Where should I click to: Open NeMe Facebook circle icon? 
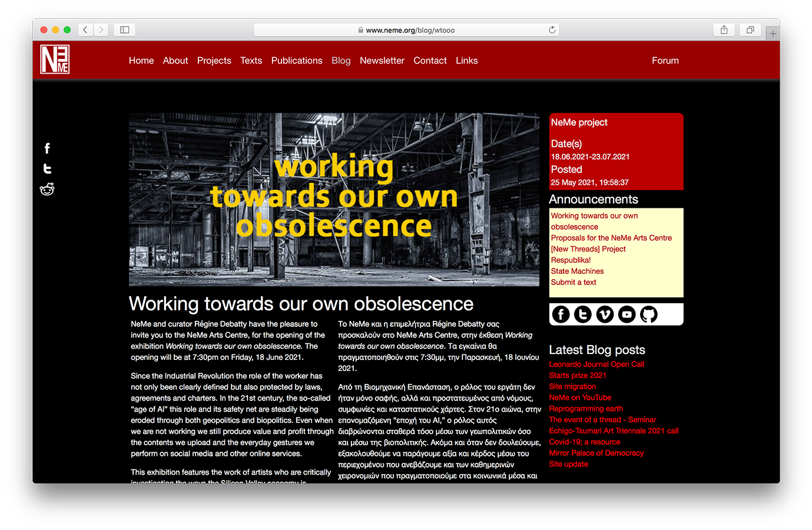point(561,314)
